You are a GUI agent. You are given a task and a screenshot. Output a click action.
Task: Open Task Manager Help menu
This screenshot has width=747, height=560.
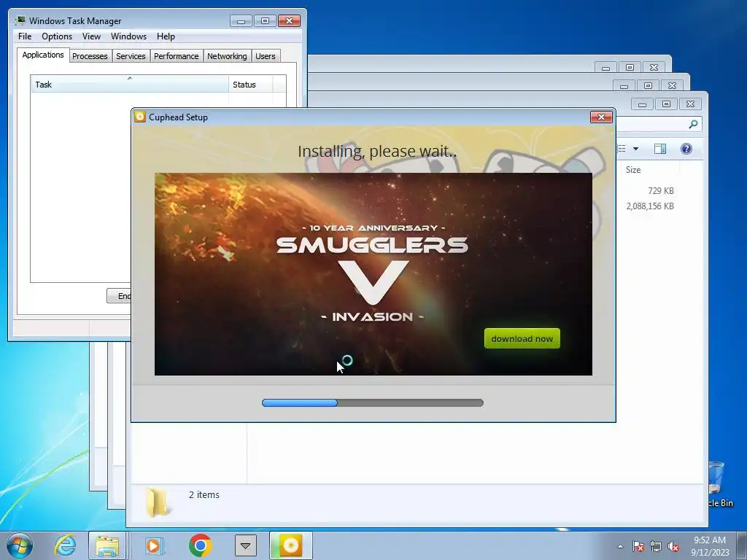click(166, 36)
